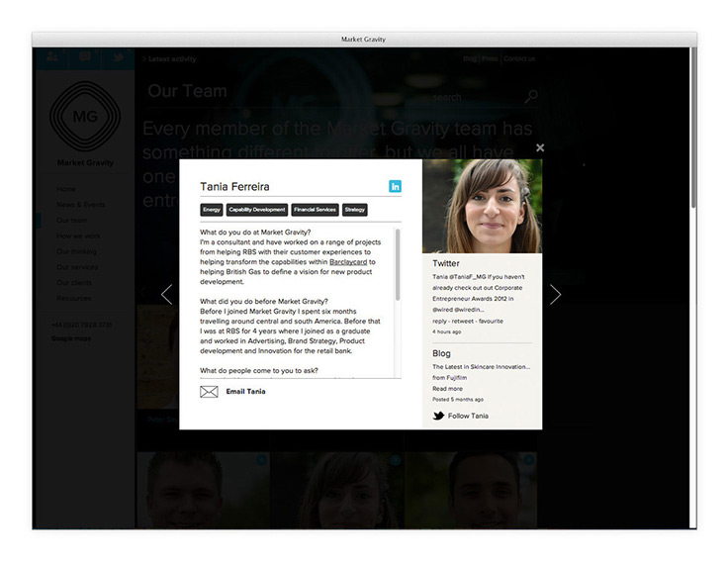Screen dimensions: 728x566
Task: Go to the previous team member arrow
Action: tap(167, 294)
